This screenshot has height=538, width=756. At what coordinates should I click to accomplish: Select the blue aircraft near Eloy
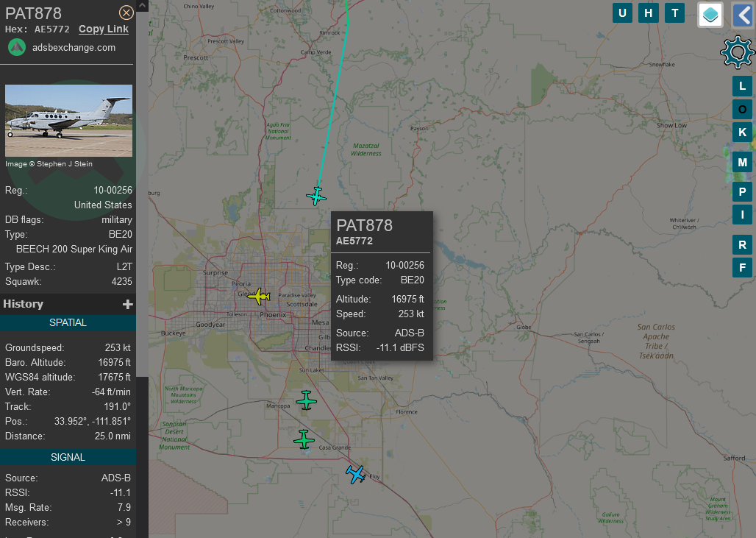tap(356, 474)
